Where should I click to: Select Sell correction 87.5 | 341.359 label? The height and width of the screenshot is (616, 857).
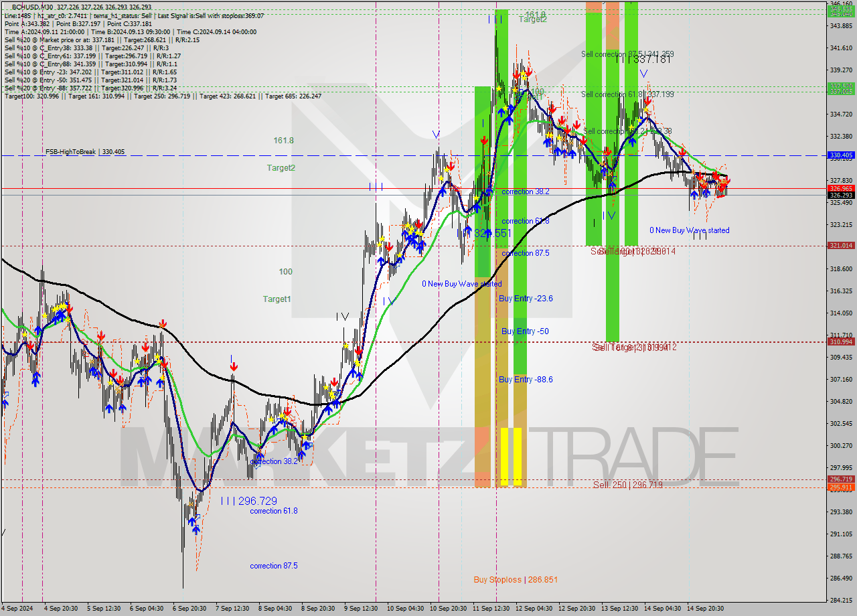click(x=627, y=54)
